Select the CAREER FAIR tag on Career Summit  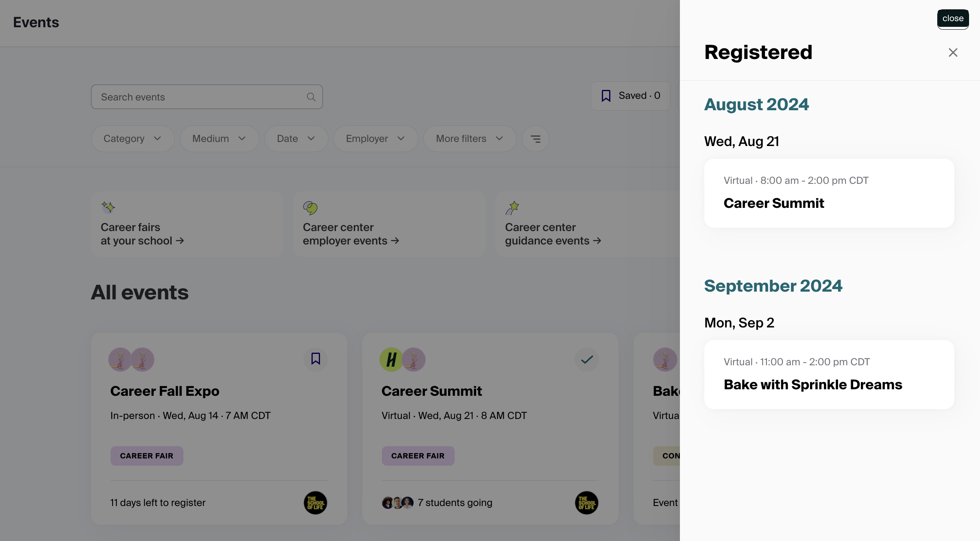[x=418, y=456]
